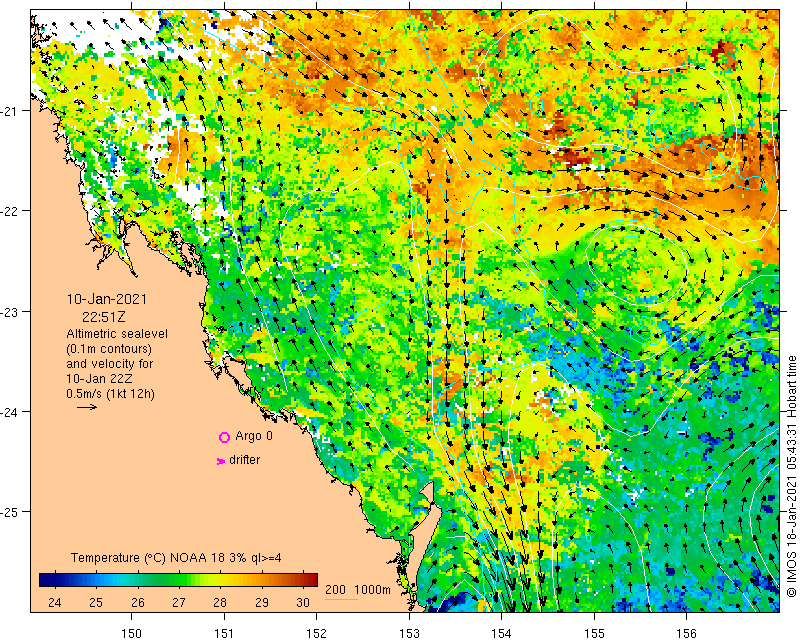The height and width of the screenshot is (640, 800).
Task: Click the "10-Jan 22Z" text line
Action: pyautogui.click(x=98, y=379)
